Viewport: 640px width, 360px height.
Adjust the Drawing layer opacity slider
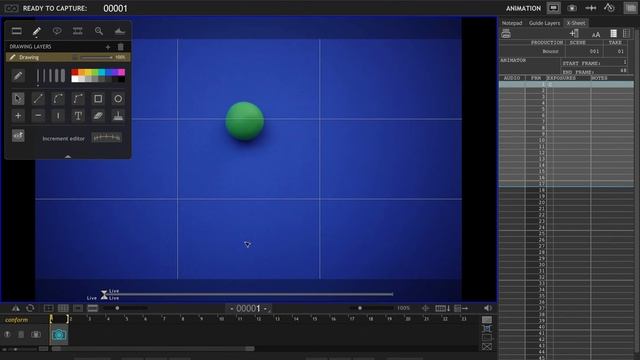(96, 58)
